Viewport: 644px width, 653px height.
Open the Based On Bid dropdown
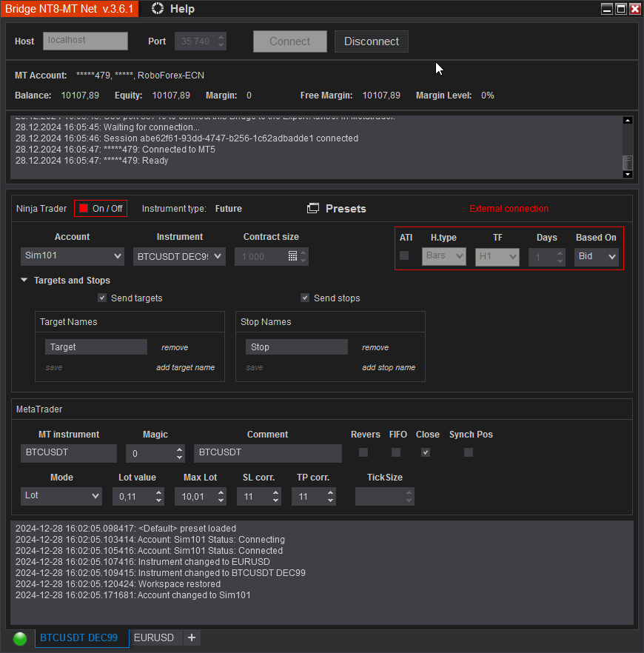(597, 256)
